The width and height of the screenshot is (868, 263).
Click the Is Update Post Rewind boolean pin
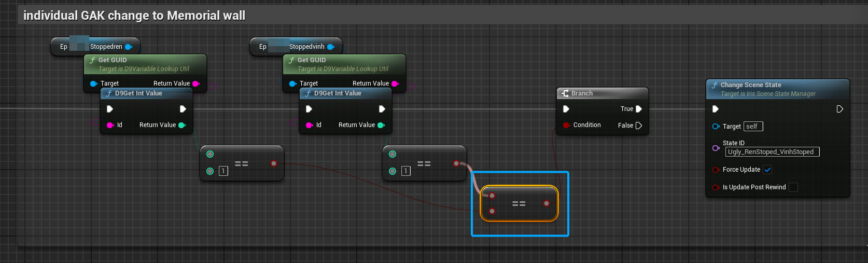point(716,187)
